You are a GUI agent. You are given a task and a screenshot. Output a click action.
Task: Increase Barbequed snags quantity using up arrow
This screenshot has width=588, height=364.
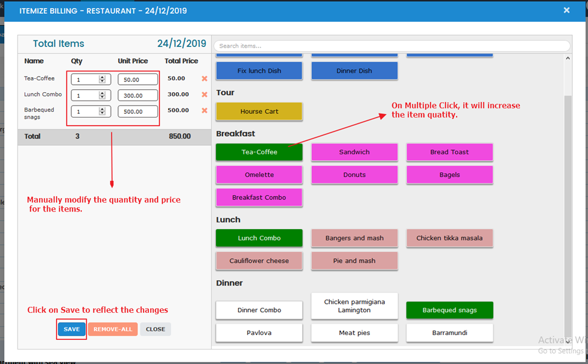point(103,109)
